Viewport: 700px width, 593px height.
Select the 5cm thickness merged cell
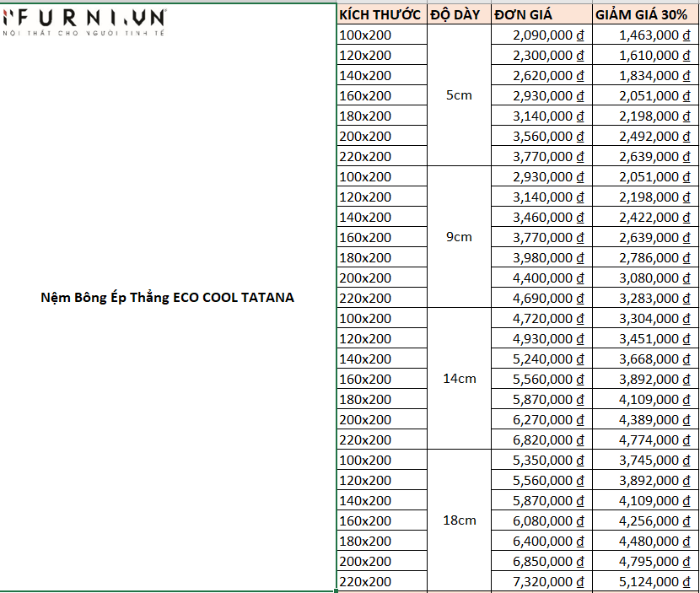click(459, 95)
